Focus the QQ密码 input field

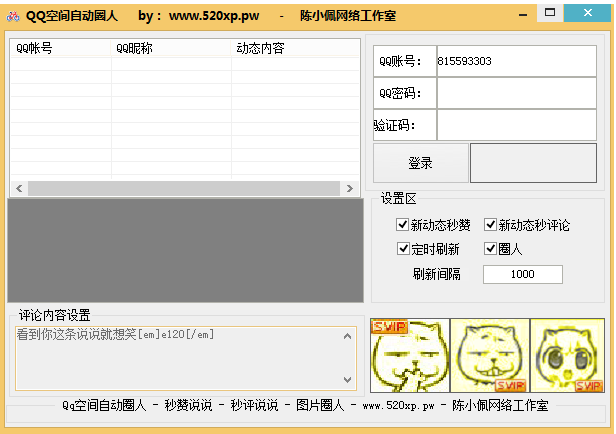coord(517,93)
